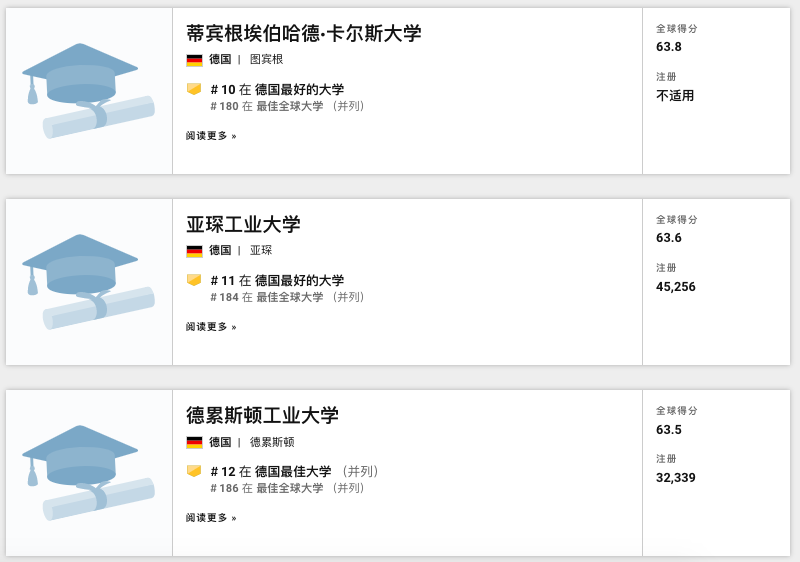Screen dimensions: 800x562
Task: Click the German flag icon beside 图宾根
Action: [194, 60]
